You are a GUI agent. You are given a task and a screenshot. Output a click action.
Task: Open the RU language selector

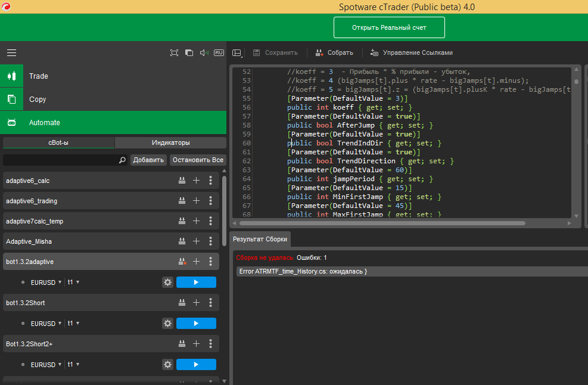pyautogui.click(x=219, y=53)
